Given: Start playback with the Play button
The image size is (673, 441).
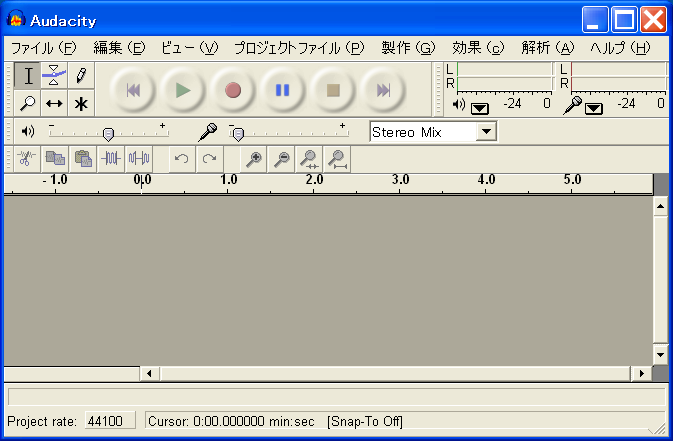Looking at the screenshot, I should point(183,90).
